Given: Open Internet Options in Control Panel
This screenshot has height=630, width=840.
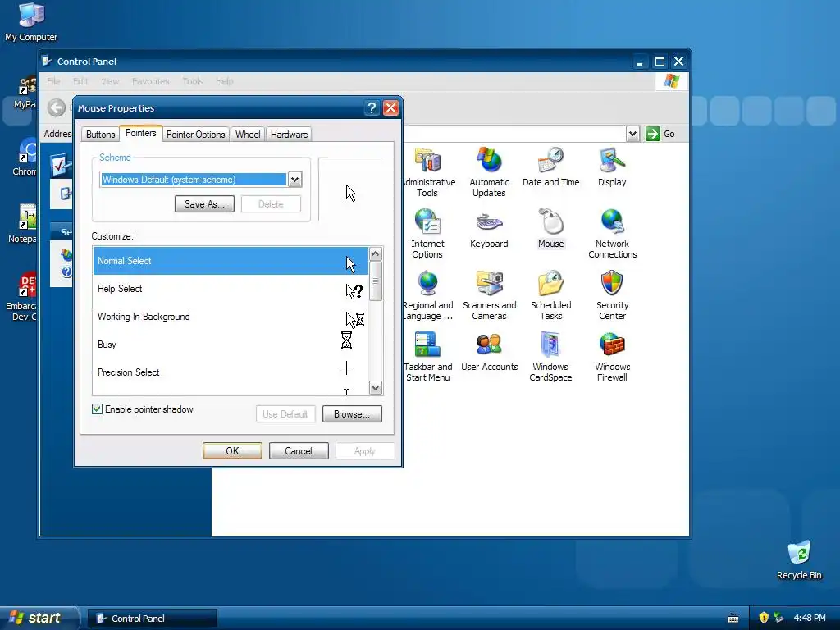Looking at the screenshot, I should click(x=427, y=221).
